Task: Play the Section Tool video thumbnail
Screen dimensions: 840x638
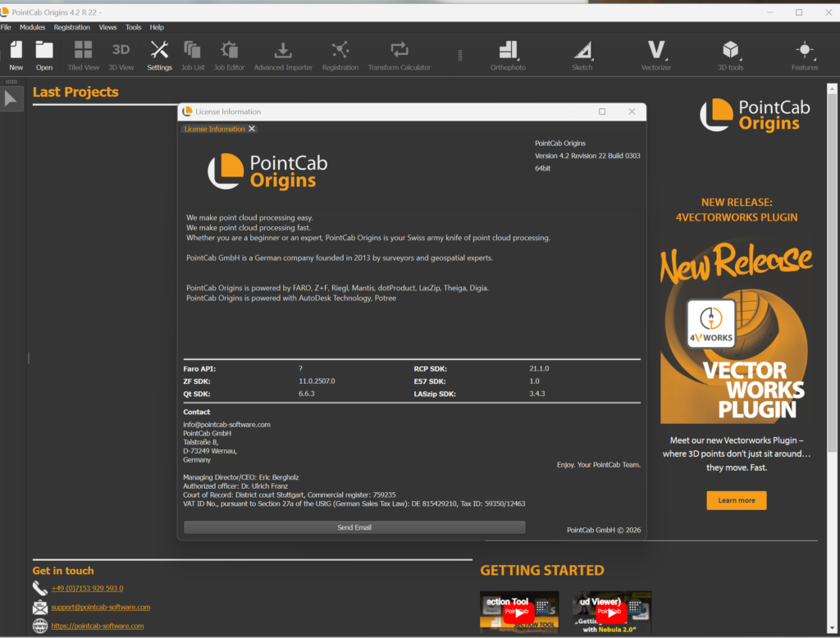Action: click(x=519, y=613)
